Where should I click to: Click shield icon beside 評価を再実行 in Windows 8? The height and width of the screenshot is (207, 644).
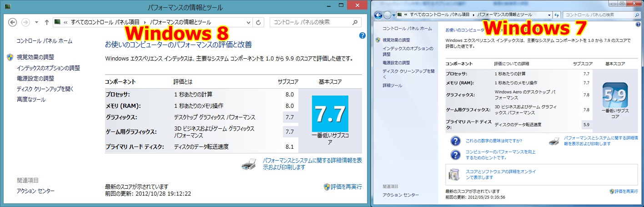point(327,187)
